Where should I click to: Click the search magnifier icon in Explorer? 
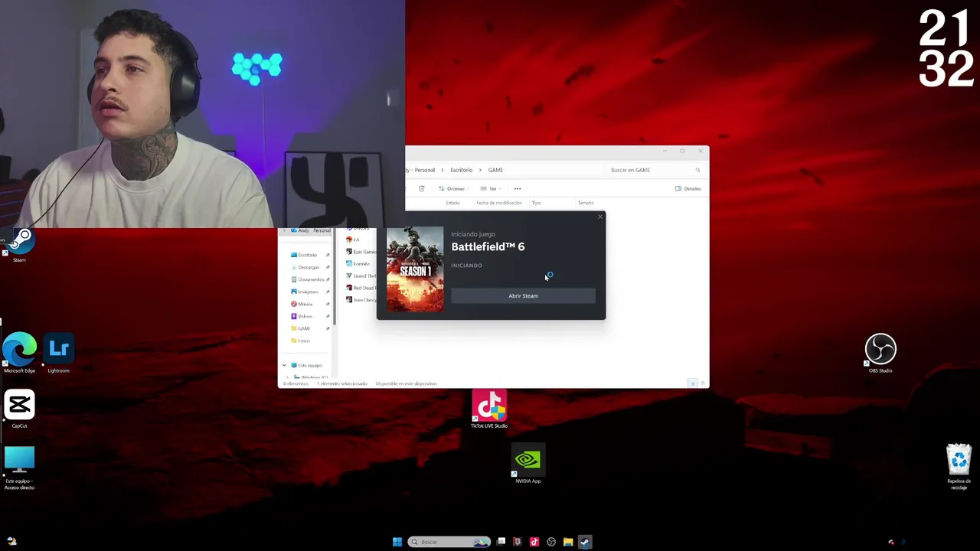(697, 170)
